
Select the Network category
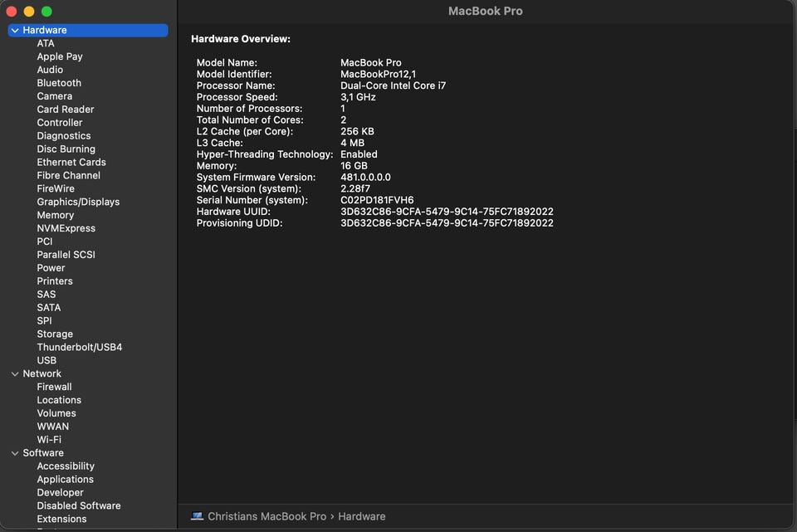coord(42,373)
